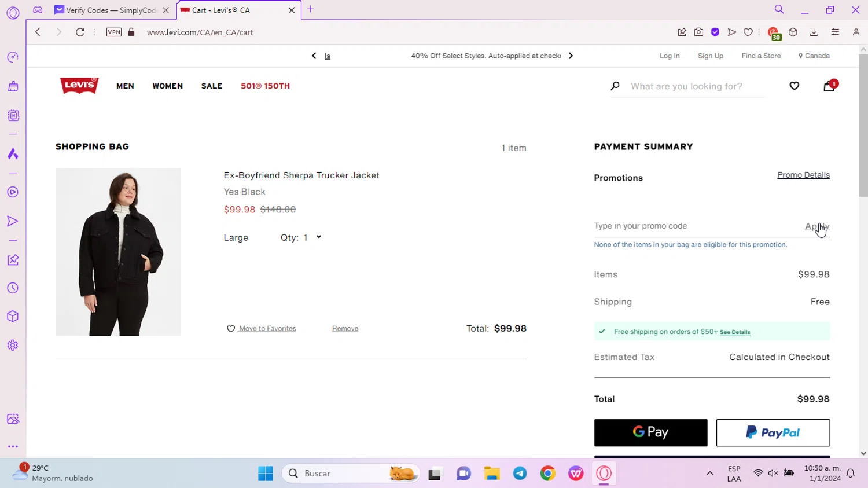
Task: Open See Details for free shipping
Action: coord(735,332)
